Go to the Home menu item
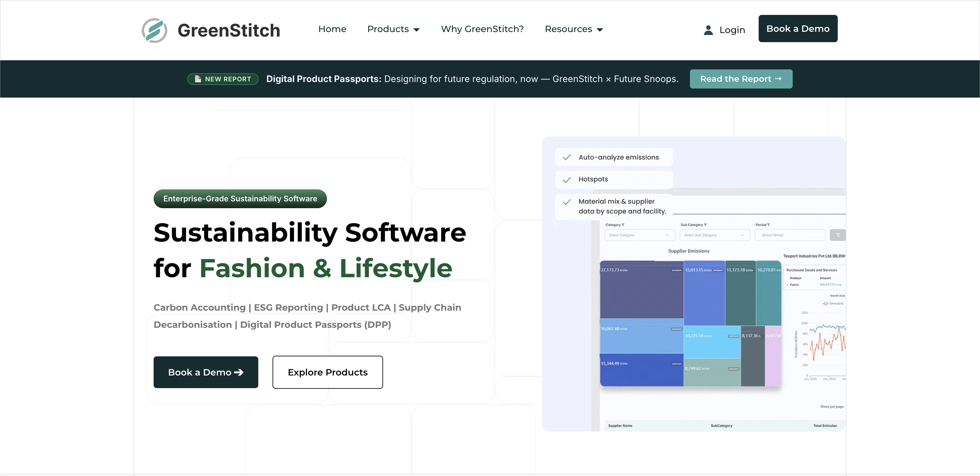Viewport: 980px width, 476px height. (332, 29)
